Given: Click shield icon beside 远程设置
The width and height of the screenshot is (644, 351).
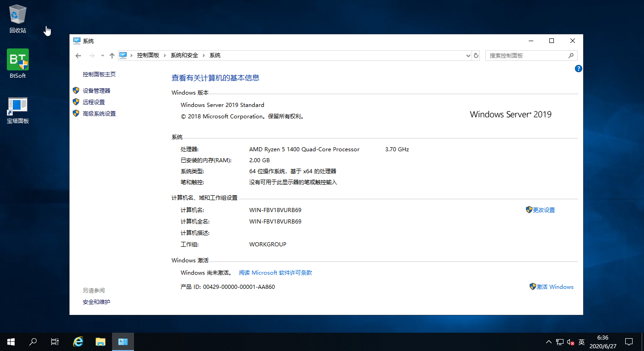Looking at the screenshot, I should [76, 102].
